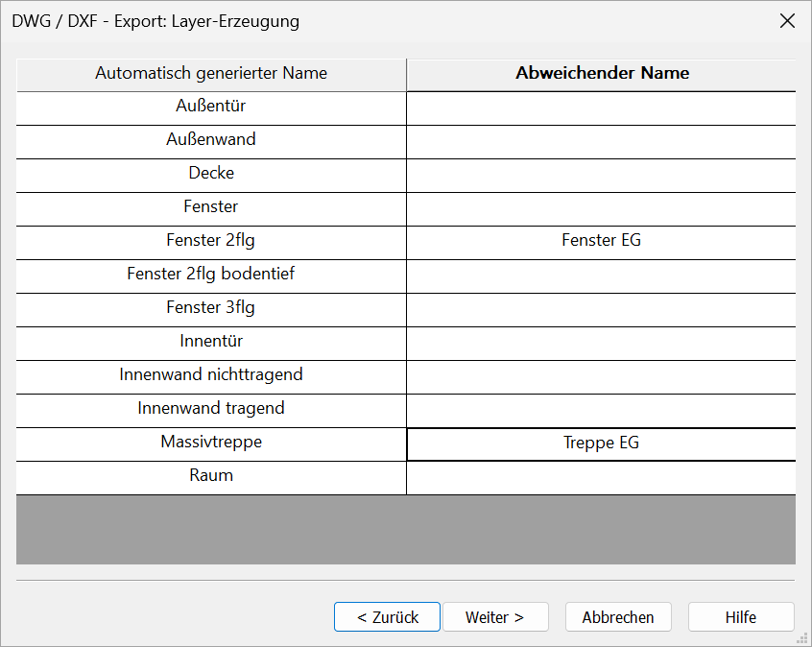Screen dimensions: 812x647
Task: Click the alternate name cell for Außenwand
Action: click(601, 142)
